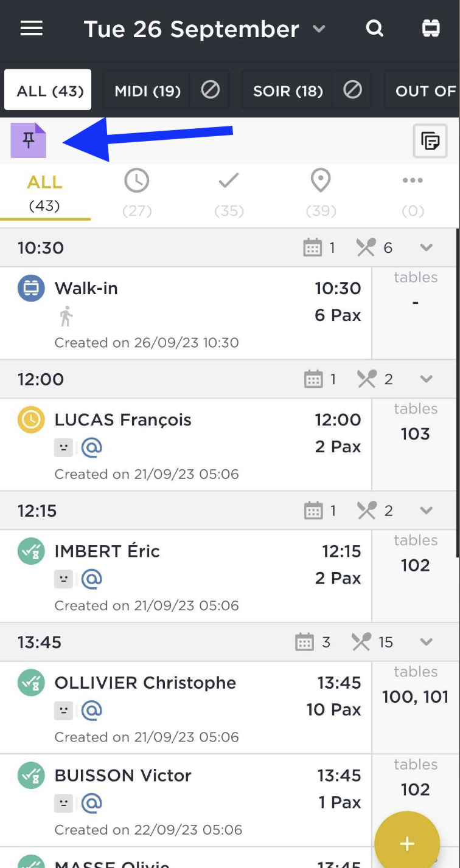Select the SOIR (18) service tab
This screenshot has height=868, width=460.
pyautogui.click(x=288, y=91)
